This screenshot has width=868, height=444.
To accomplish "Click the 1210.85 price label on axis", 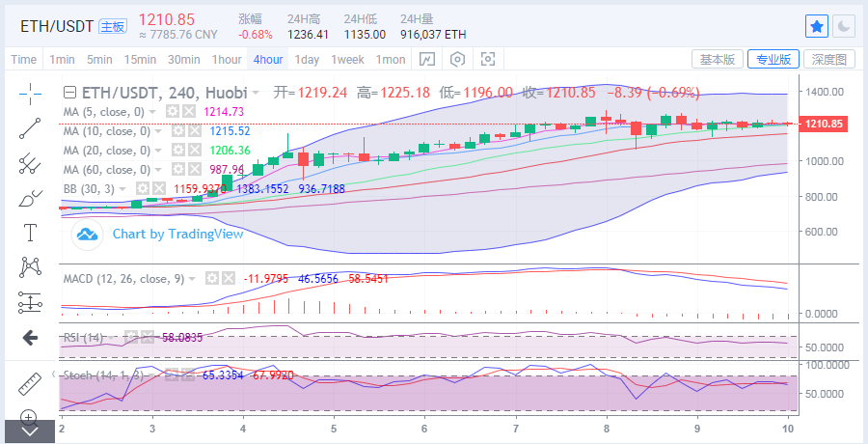I will pos(824,124).
